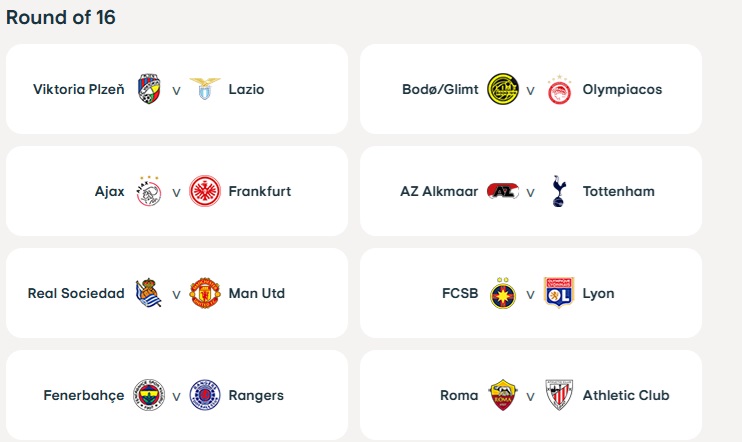Screen dimensions: 742x442
Task: Click the Ajax club logo
Action: [x=149, y=191]
